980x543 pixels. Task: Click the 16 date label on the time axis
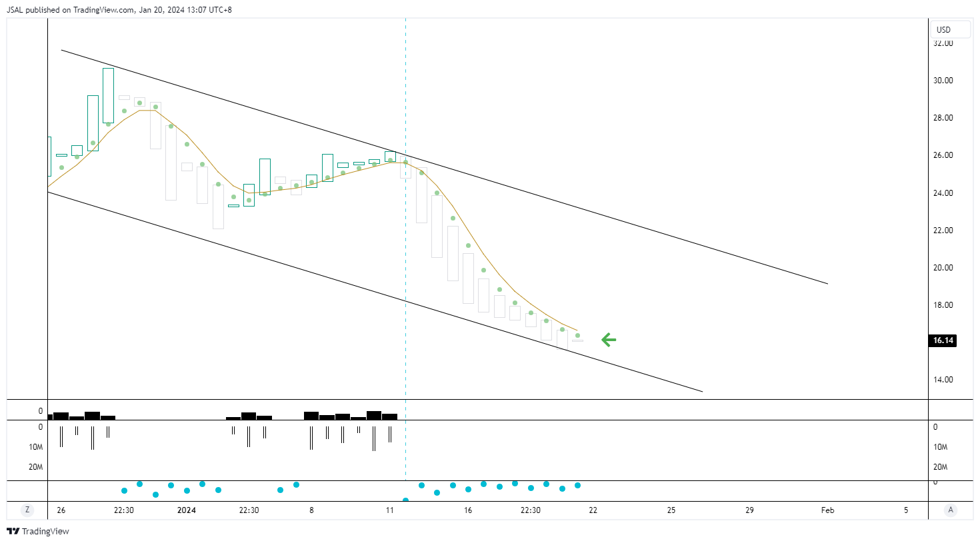click(x=468, y=510)
